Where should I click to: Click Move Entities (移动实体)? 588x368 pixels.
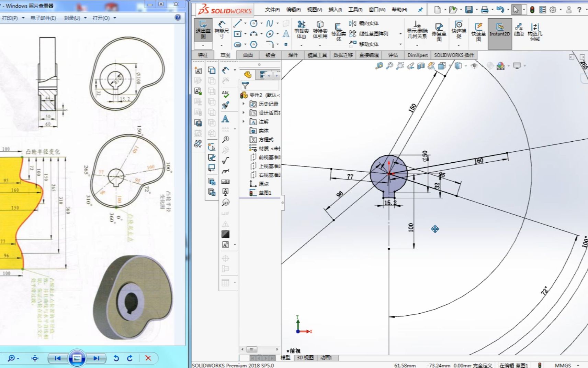coord(364,44)
